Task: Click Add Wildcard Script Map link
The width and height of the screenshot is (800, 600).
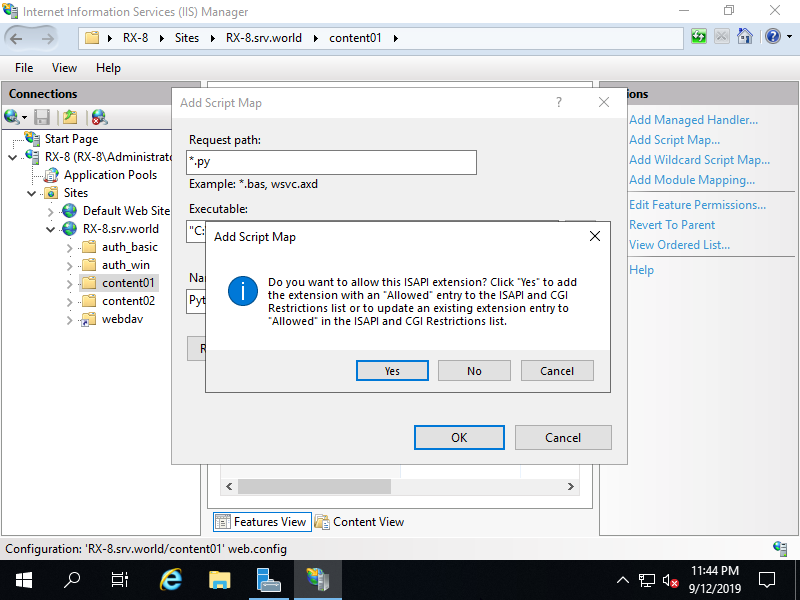Action: 699,160
